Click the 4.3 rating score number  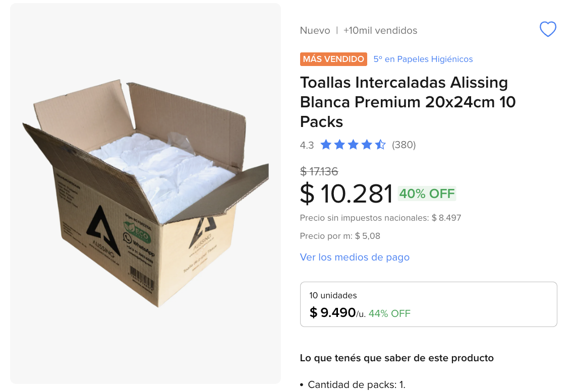(307, 145)
